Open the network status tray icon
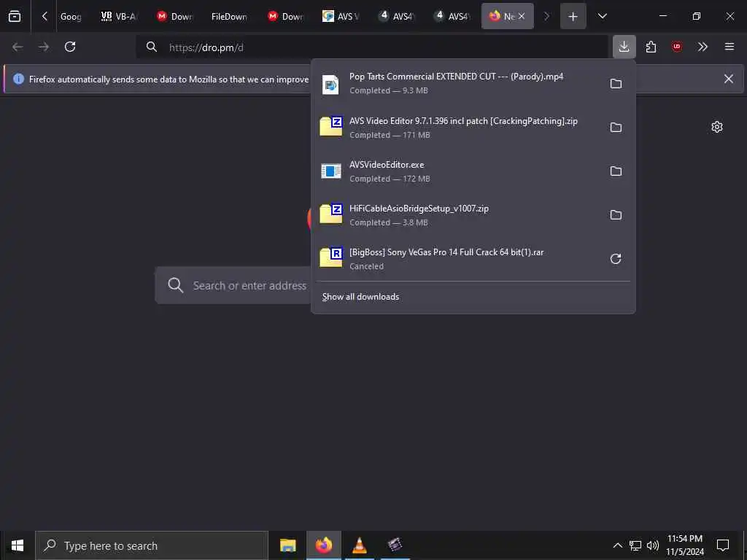The image size is (747, 560). point(635,545)
